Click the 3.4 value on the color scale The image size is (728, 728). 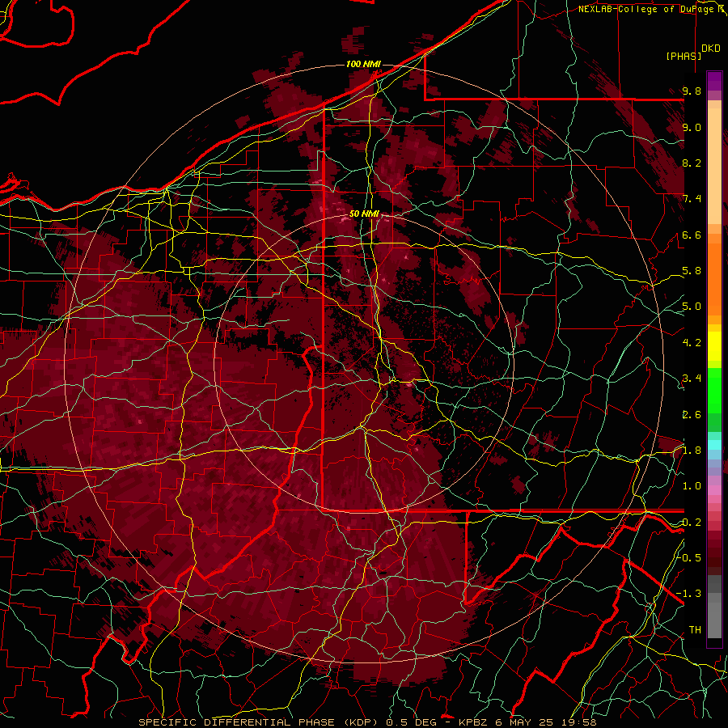[692, 379]
